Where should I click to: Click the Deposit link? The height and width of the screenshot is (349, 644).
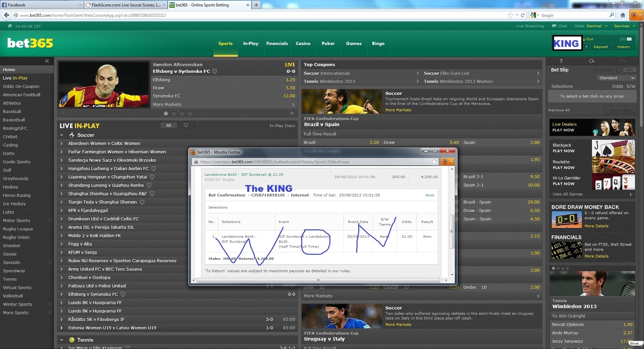click(601, 47)
